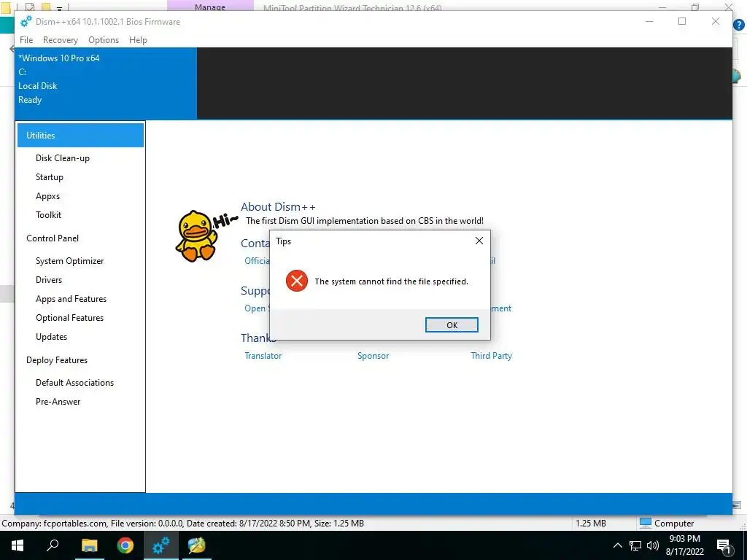Viewport: 747px width, 560px height.
Task: Open the taskbar clock and date
Action: click(x=684, y=545)
